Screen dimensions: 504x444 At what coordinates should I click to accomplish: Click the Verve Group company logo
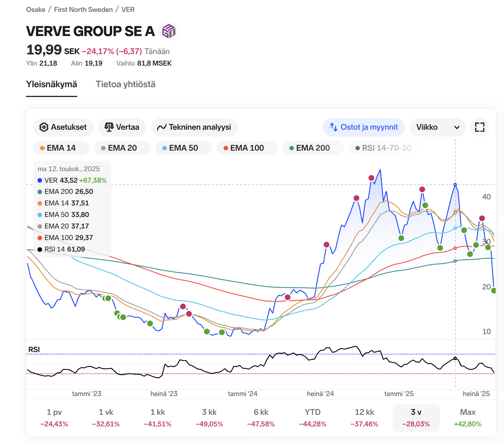pyautogui.click(x=169, y=31)
